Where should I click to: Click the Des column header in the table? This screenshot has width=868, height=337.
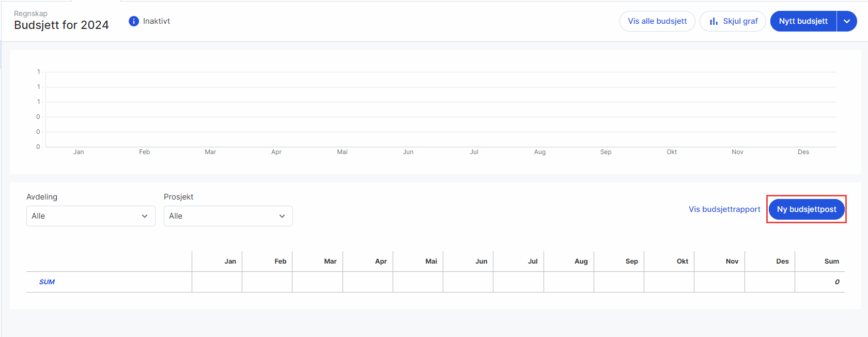tap(782, 262)
